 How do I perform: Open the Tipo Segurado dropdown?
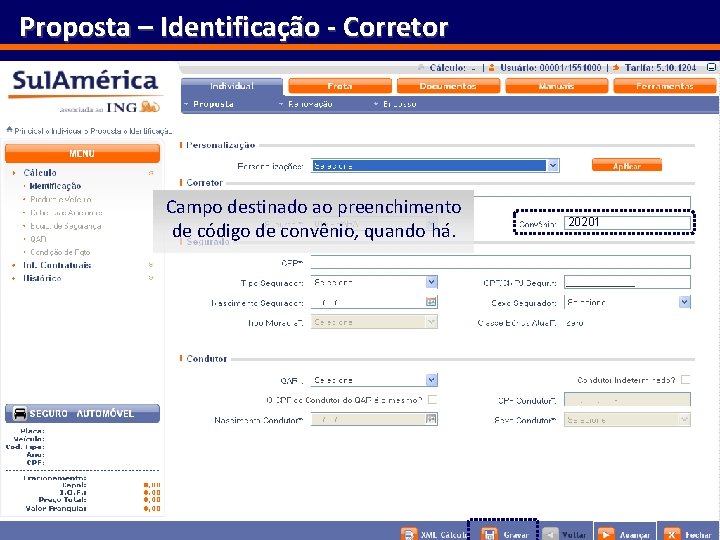pos(374,282)
